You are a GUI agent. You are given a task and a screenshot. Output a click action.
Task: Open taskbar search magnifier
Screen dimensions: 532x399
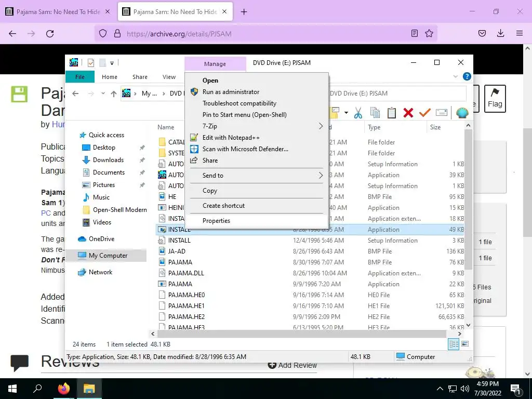[x=37, y=389]
